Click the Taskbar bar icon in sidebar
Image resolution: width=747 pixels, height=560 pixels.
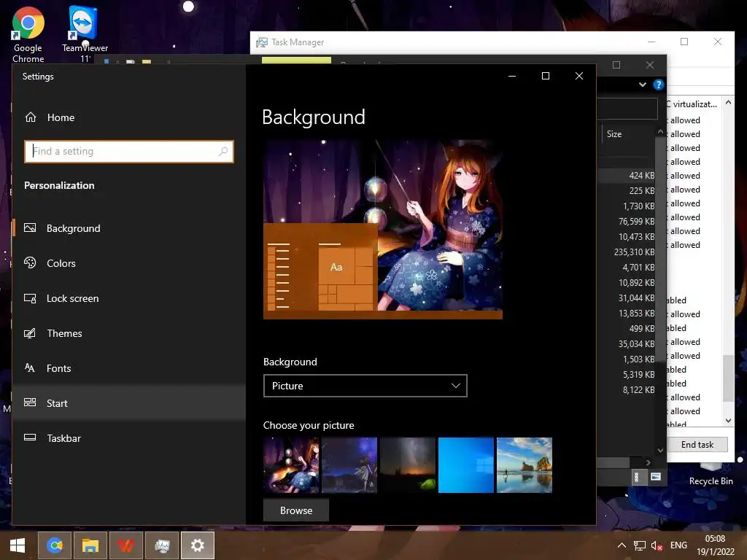point(30,437)
